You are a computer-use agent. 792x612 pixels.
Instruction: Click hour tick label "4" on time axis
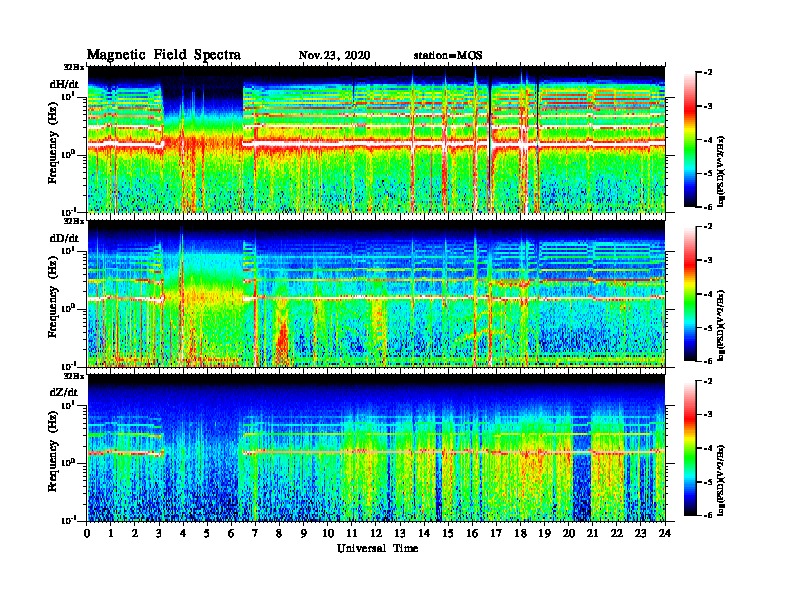click(183, 533)
